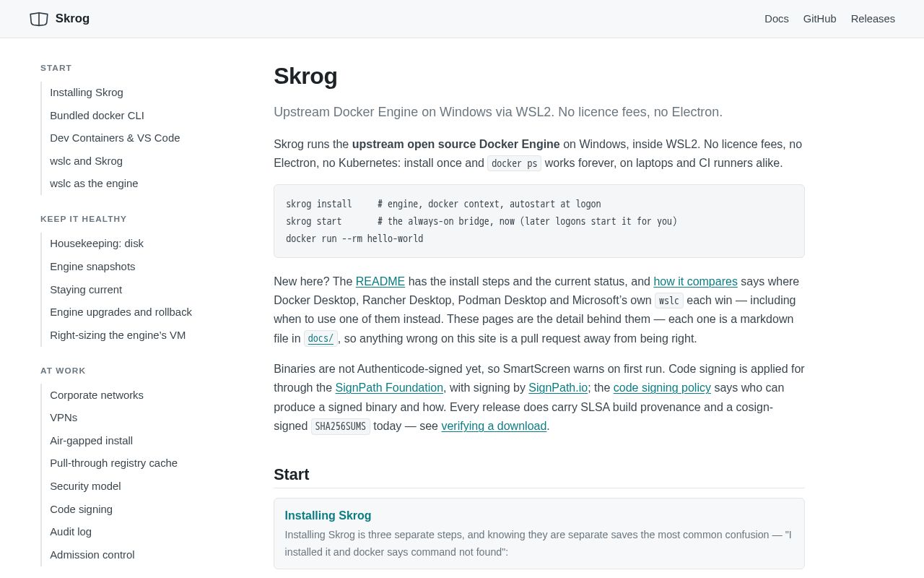
Task: Open the docs/ code link
Action: point(321,339)
